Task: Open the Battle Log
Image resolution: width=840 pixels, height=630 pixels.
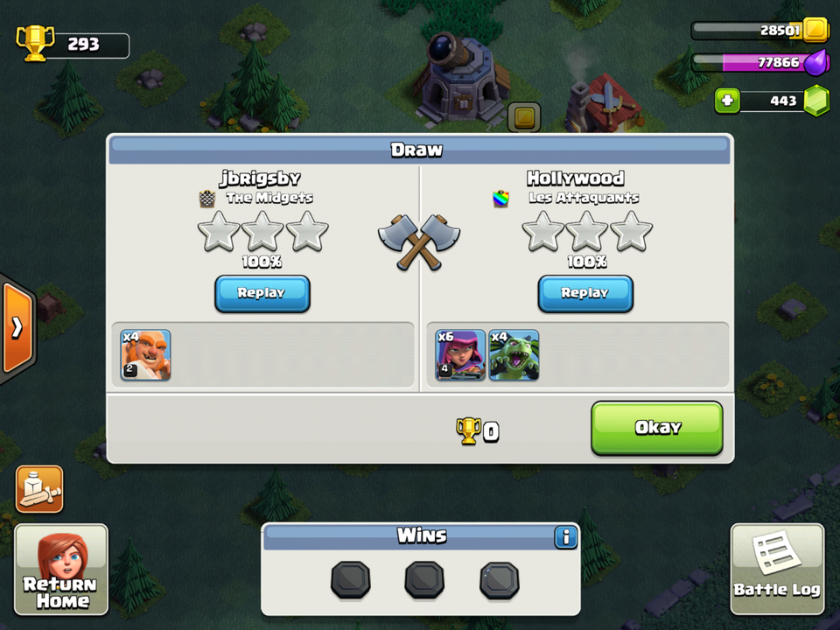Action: 777,569
